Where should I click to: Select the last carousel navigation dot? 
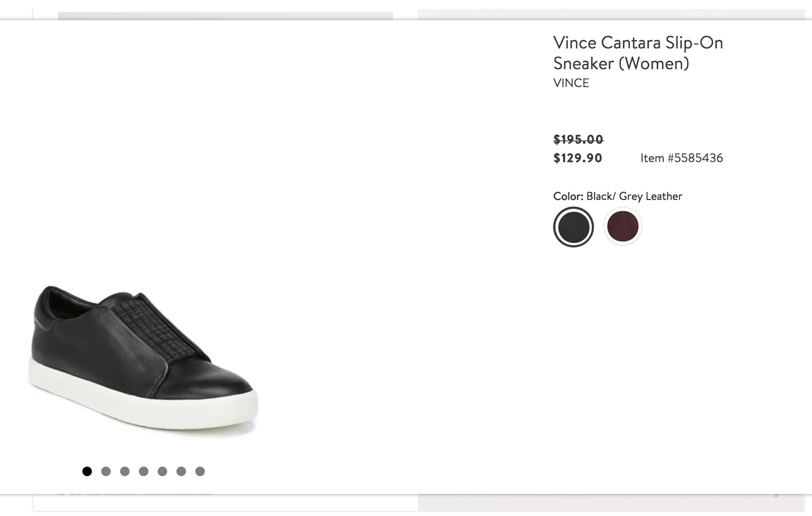[200, 471]
